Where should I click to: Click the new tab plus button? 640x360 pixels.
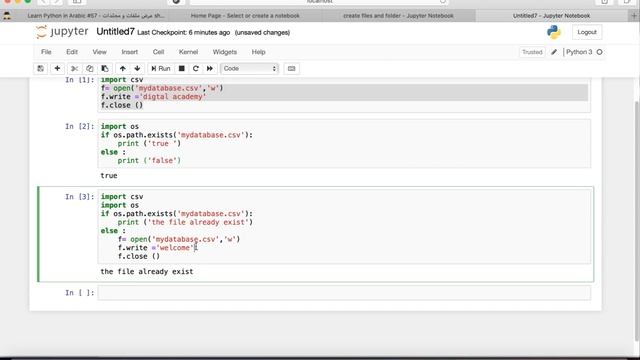(634, 16)
